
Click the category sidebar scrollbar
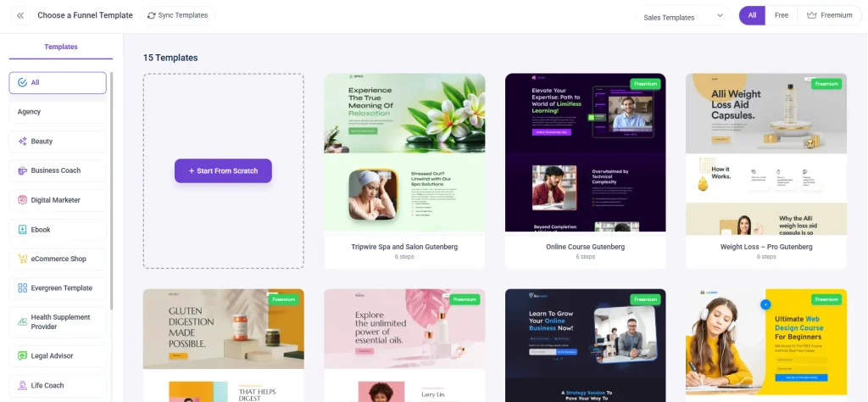point(111,191)
